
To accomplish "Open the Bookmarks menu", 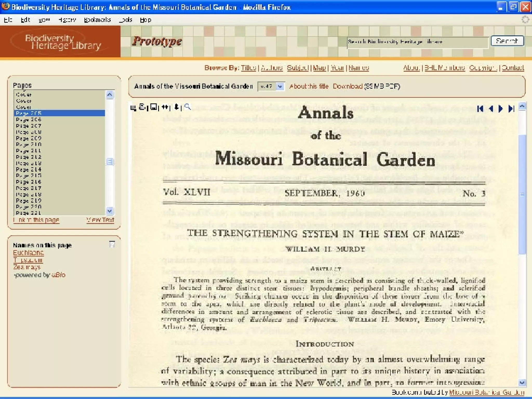I will pyautogui.click(x=97, y=20).
